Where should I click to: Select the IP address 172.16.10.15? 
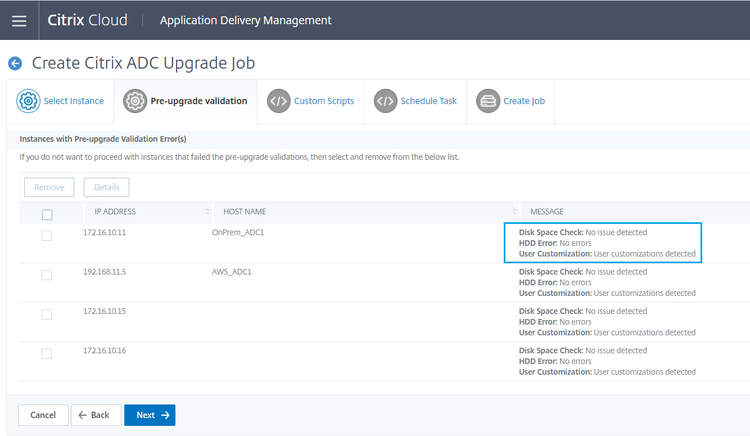104,311
